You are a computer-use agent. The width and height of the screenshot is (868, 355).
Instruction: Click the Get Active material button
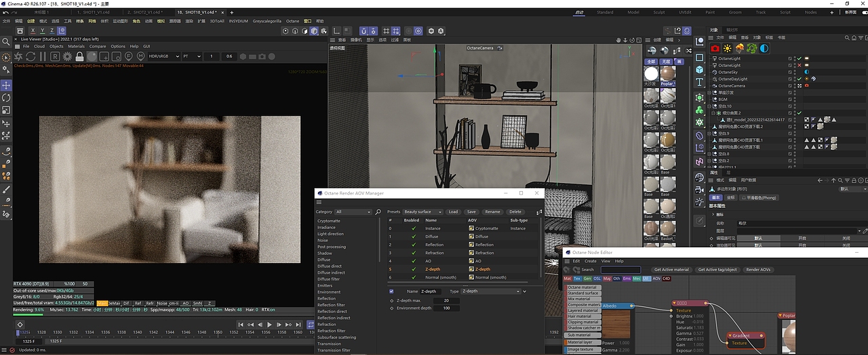(x=671, y=270)
